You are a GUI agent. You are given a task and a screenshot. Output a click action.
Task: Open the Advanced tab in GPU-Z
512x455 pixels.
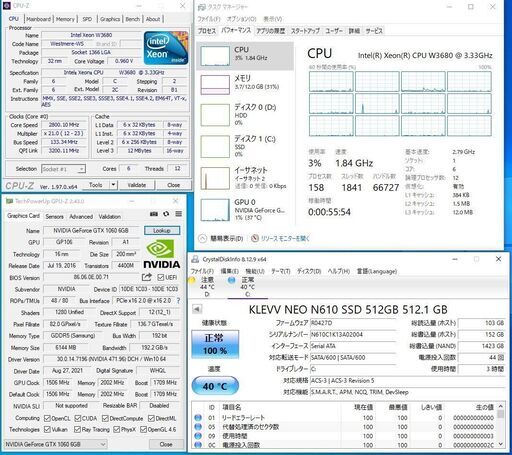[x=81, y=217]
